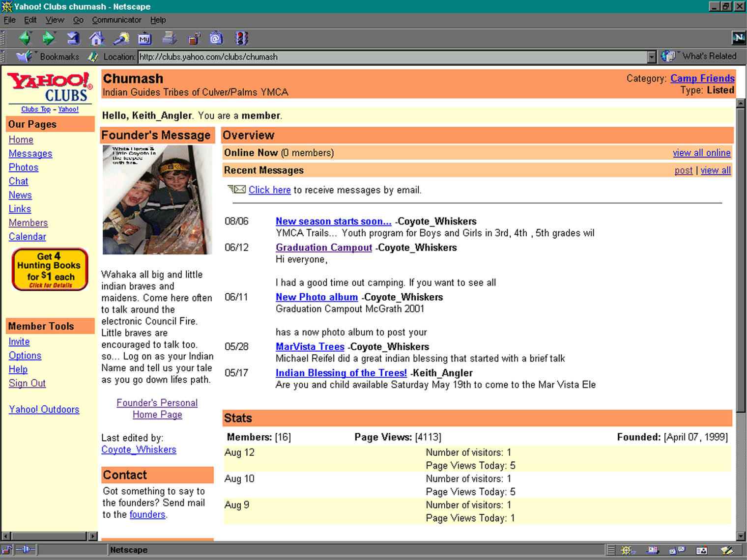The width and height of the screenshot is (747, 560).
Task: Click the post link in Recent Messages
Action: pos(683,170)
